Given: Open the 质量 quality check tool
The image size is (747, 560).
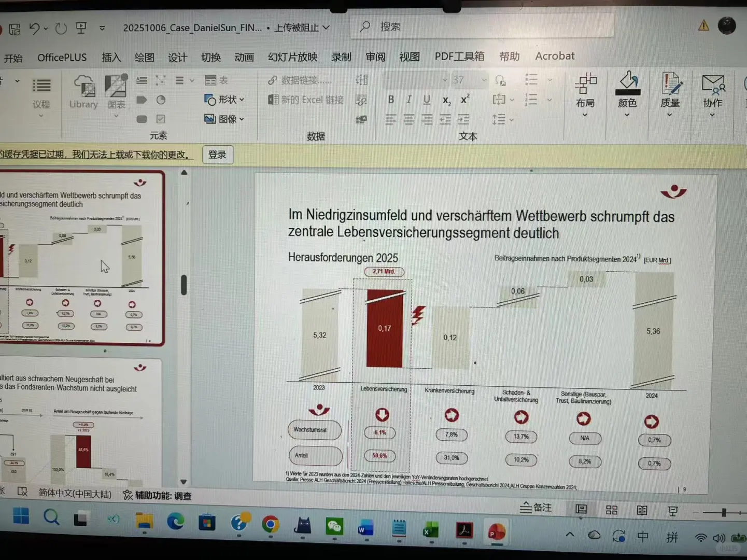Looking at the screenshot, I should click(x=670, y=93).
